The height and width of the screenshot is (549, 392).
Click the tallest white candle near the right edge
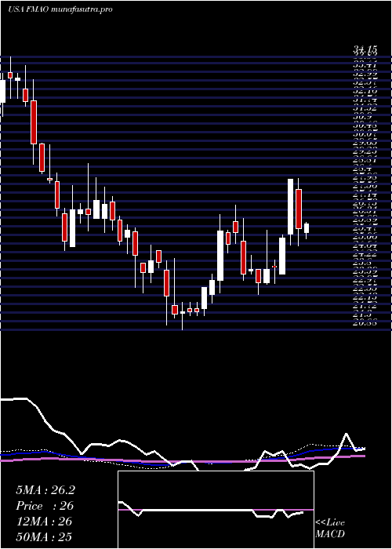pyautogui.click(x=290, y=206)
